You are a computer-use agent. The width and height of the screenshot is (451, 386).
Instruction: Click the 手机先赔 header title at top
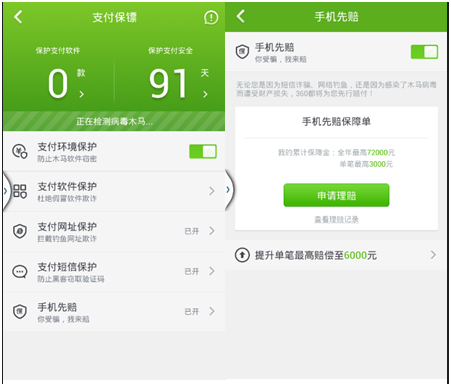[336, 17]
